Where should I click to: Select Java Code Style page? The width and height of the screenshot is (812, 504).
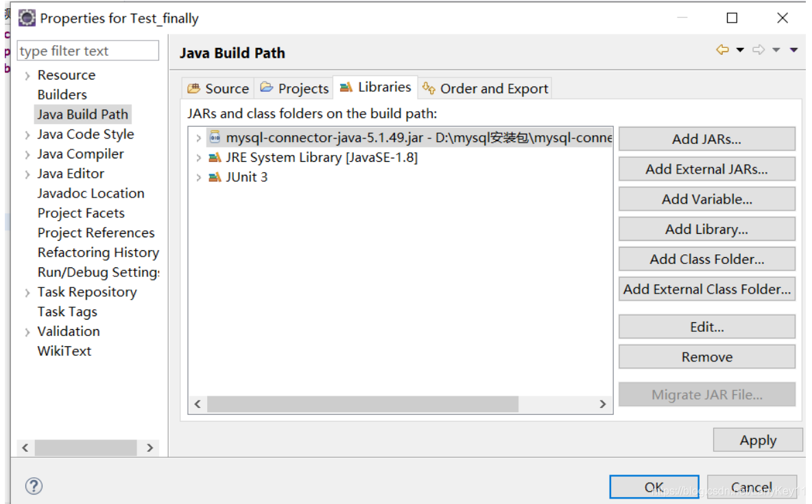pyautogui.click(x=86, y=134)
